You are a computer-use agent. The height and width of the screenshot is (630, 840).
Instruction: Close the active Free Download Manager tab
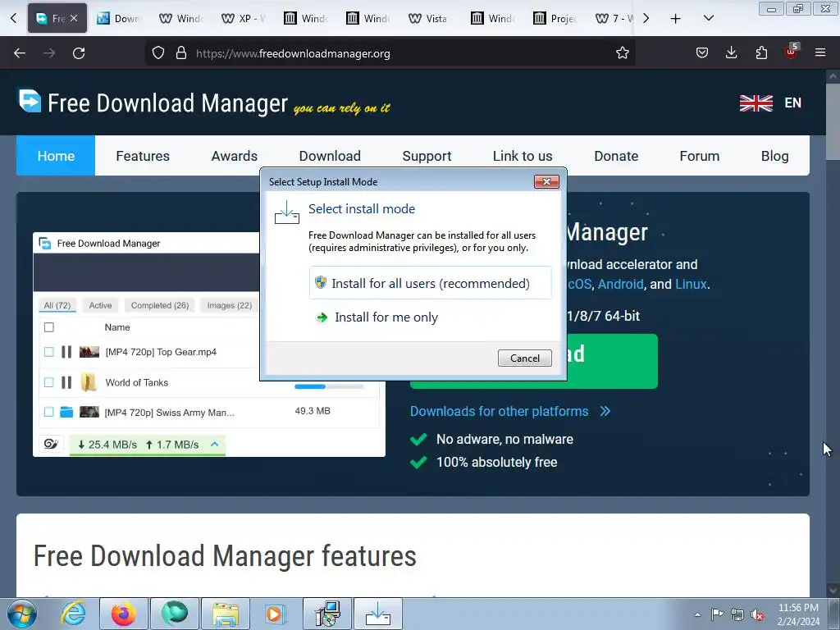[74, 18]
